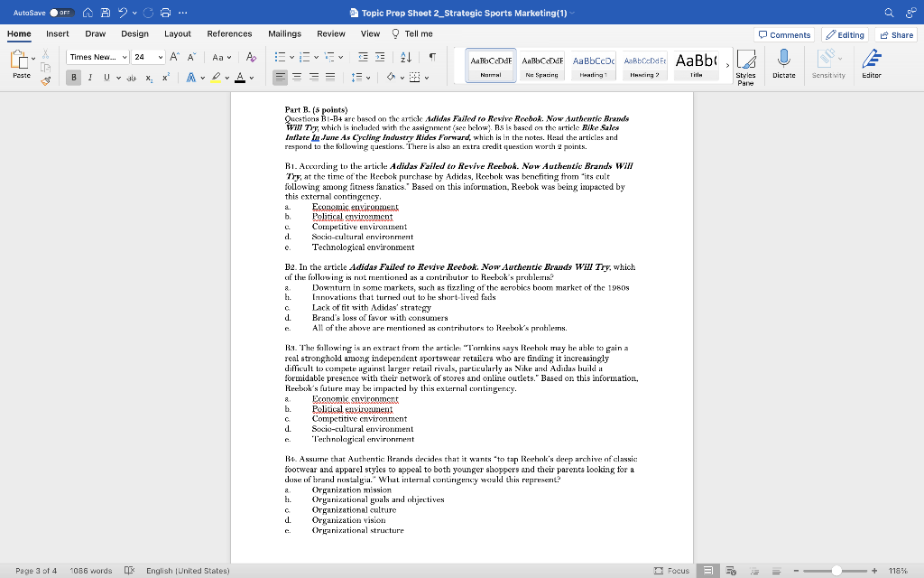Open the Styles Pane
The image size is (924, 578).
(747, 65)
